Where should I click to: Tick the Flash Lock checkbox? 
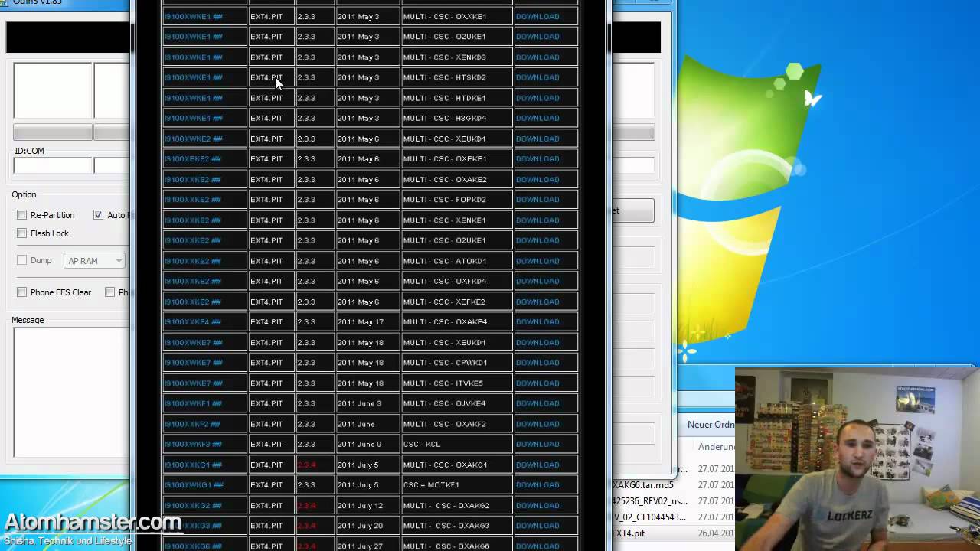[22, 233]
